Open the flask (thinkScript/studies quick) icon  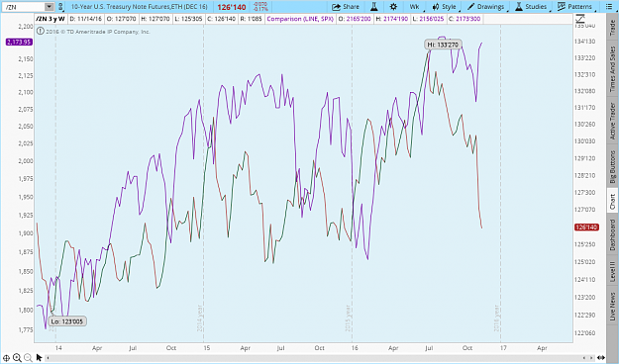point(373,7)
